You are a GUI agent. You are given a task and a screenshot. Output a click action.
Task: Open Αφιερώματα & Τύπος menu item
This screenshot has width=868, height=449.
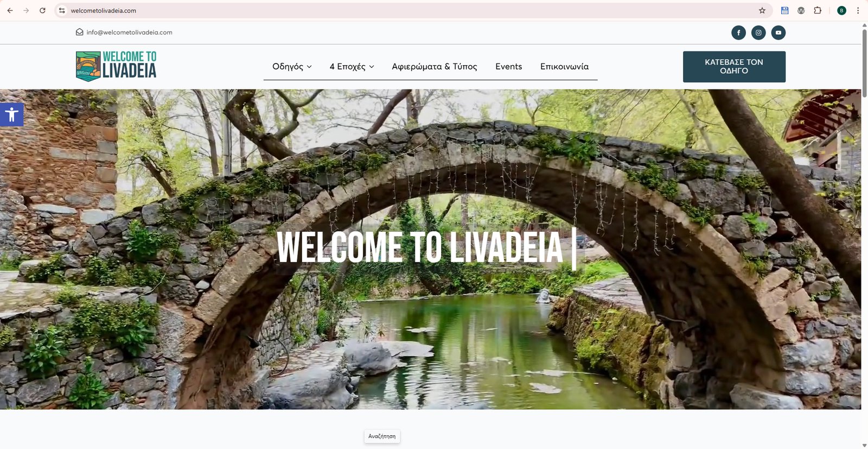[435, 66]
